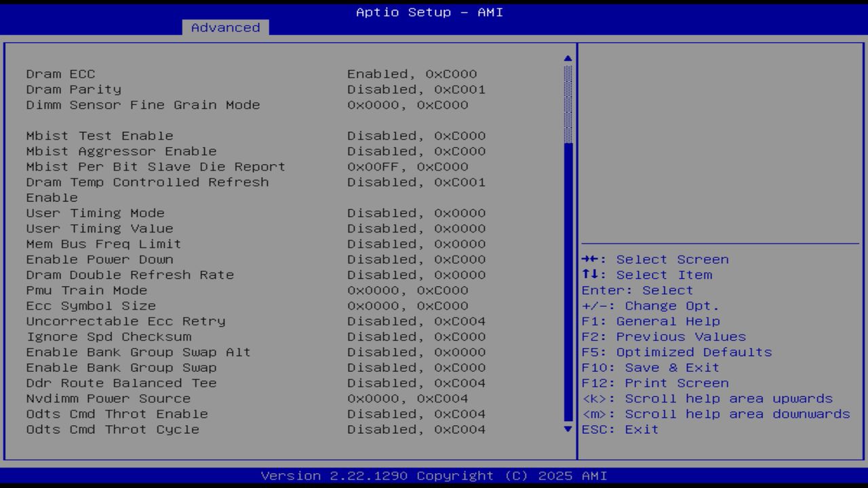The height and width of the screenshot is (488, 868).
Task: Switch to the Advanced tab
Action: coord(225,28)
